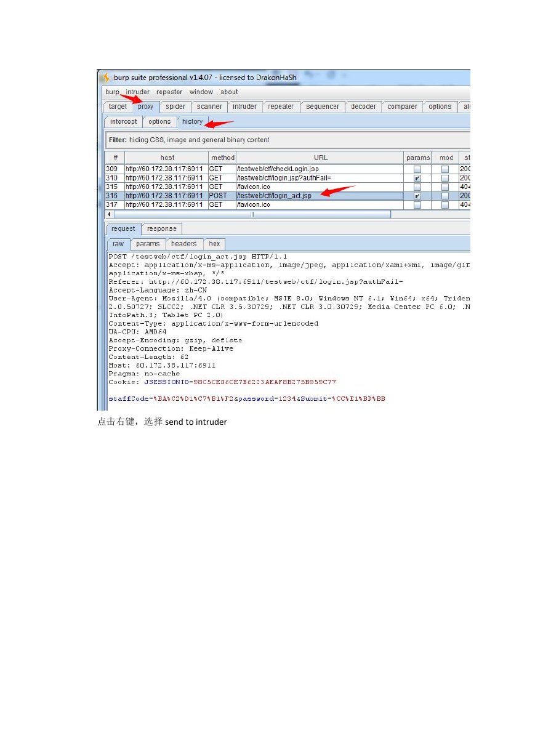
Task: Click the POST request line in raw text
Action: pyautogui.click(x=198, y=256)
